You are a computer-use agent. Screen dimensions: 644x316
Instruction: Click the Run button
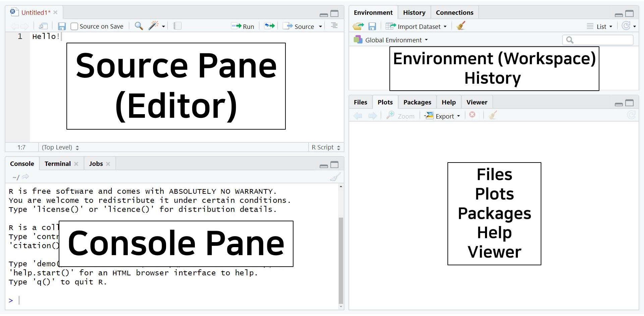243,27
